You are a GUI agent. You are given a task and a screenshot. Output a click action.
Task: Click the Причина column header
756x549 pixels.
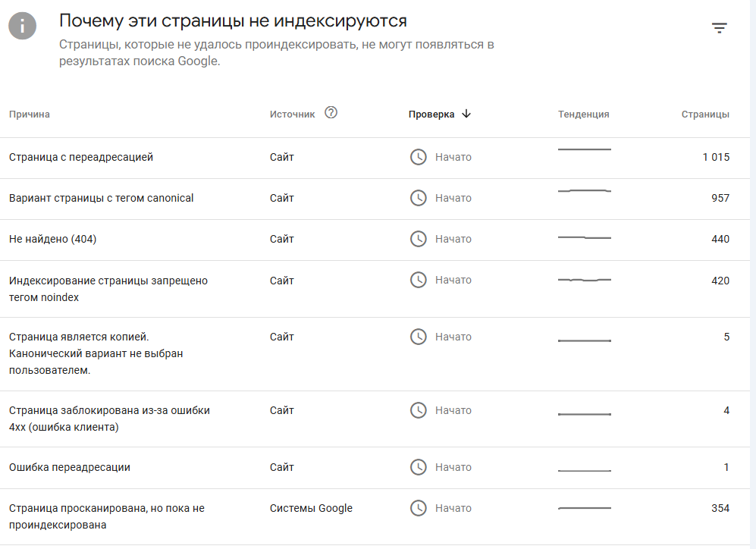(x=30, y=115)
